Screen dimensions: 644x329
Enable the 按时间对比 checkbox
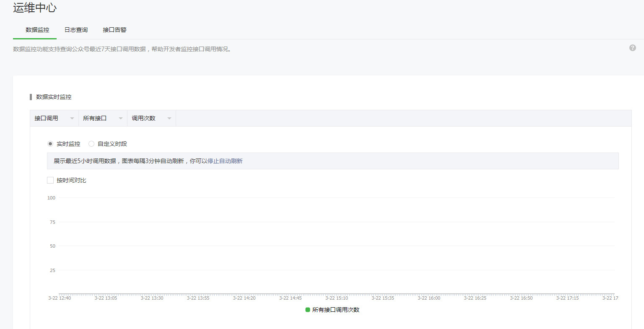coord(50,180)
